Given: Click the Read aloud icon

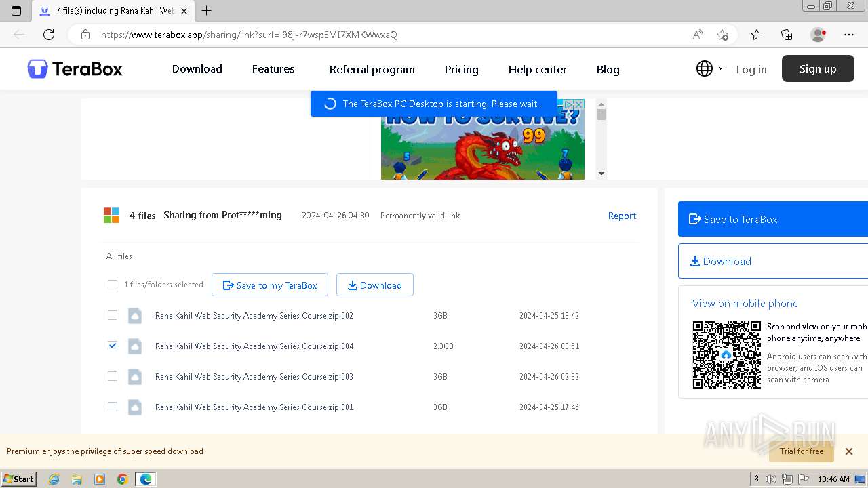Looking at the screenshot, I should pos(698,35).
